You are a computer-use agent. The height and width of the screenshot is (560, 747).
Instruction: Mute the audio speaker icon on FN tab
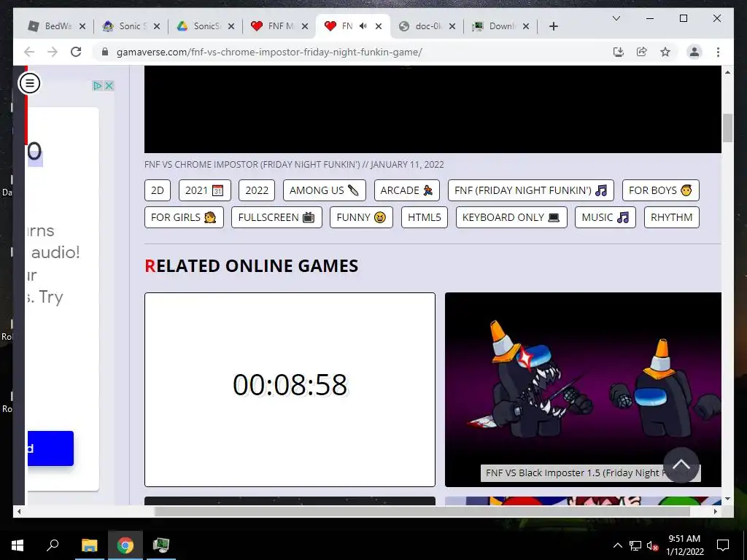point(363,26)
